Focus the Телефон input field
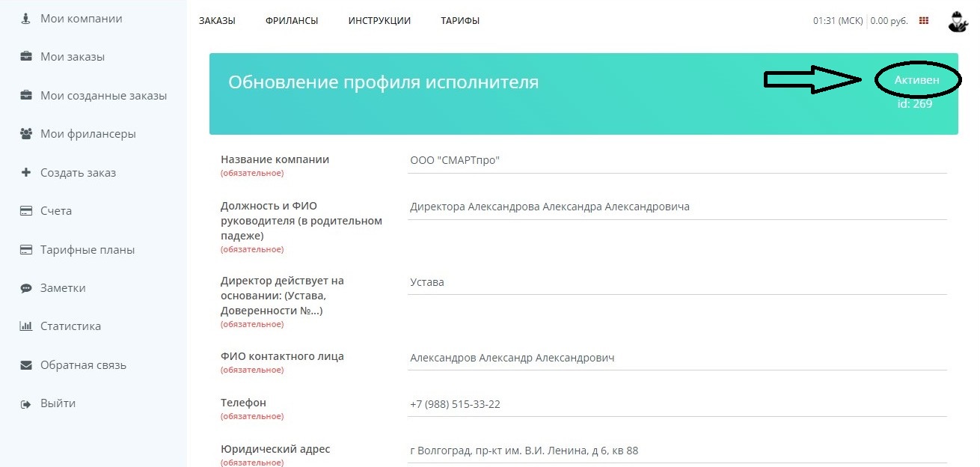 (x=676, y=405)
